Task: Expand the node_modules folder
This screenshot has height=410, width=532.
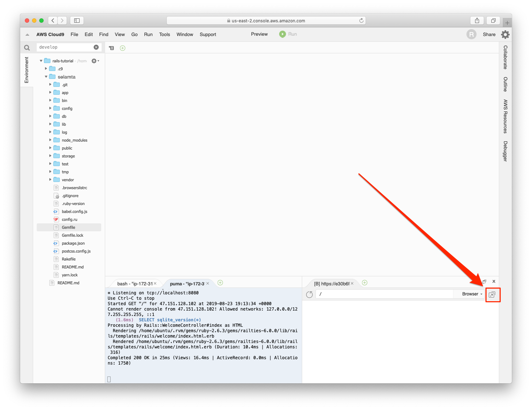Action: pos(50,140)
